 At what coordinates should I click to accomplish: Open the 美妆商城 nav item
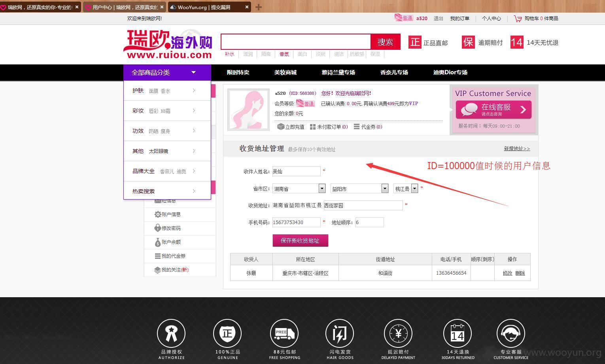point(285,72)
